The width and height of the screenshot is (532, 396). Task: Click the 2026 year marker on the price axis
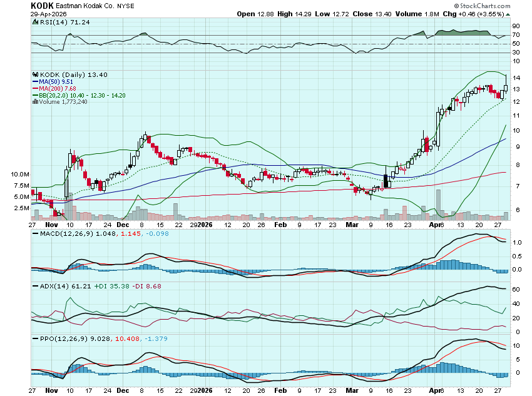205,225
